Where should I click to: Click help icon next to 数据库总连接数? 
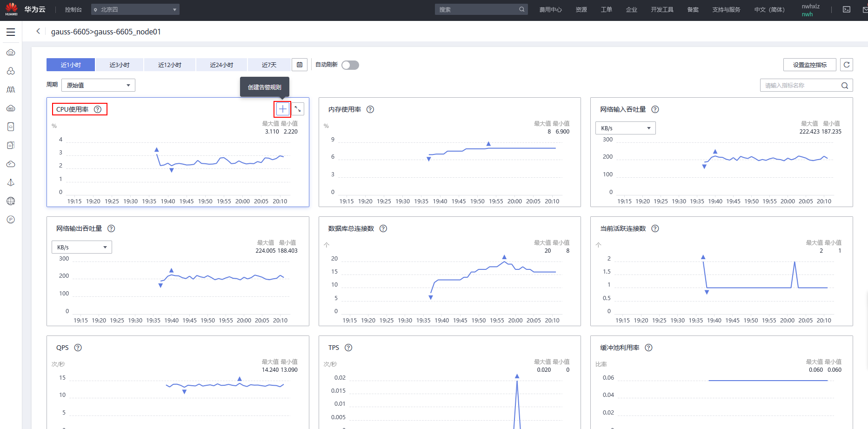pos(383,228)
